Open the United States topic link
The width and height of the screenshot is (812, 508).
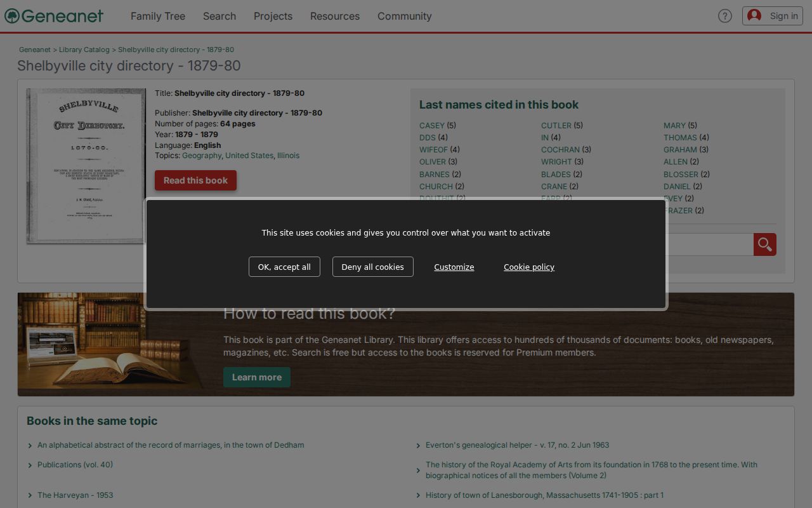(249, 156)
